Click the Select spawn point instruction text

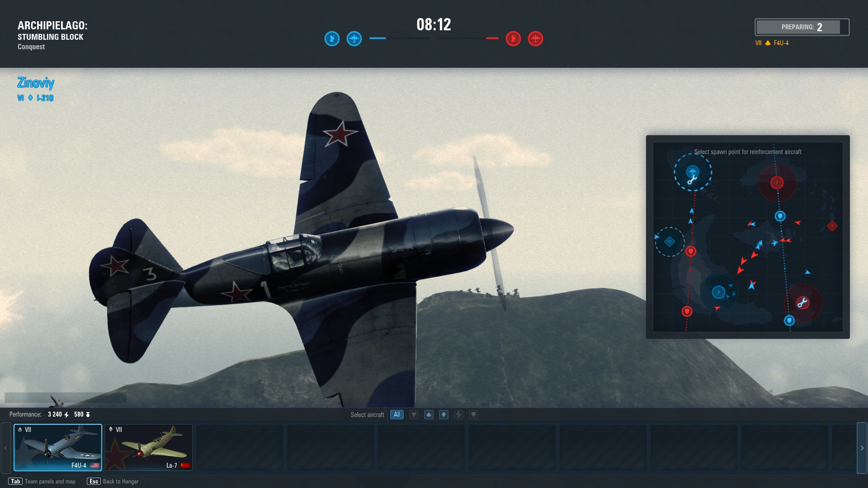[748, 152]
